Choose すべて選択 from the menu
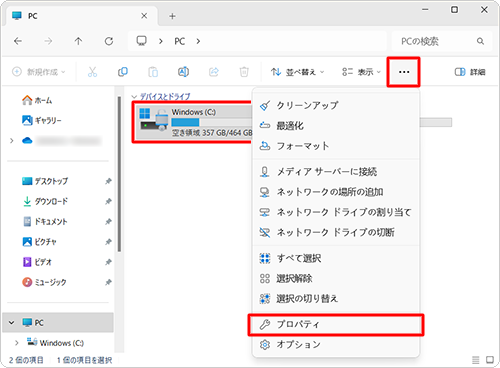Image resolution: width=500 pixels, height=368 pixels. [x=336, y=258]
